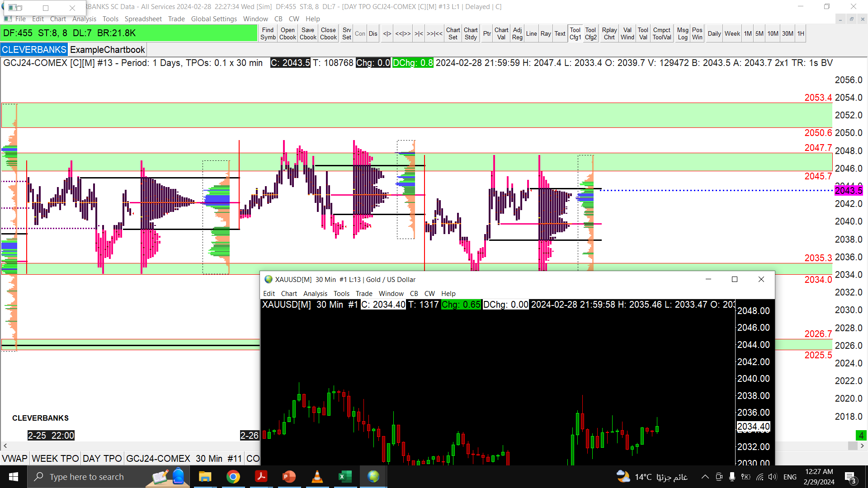Select the Line drawing tool
Image resolution: width=868 pixels, height=488 pixels.
[531, 33]
